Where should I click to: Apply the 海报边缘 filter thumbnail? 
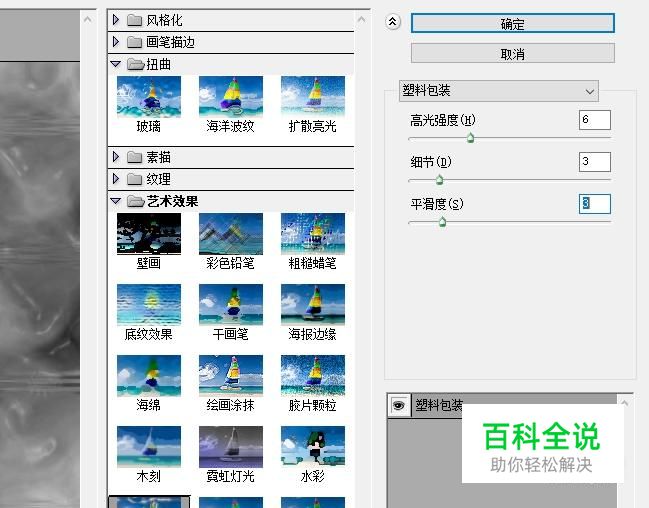pyautogui.click(x=312, y=305)
